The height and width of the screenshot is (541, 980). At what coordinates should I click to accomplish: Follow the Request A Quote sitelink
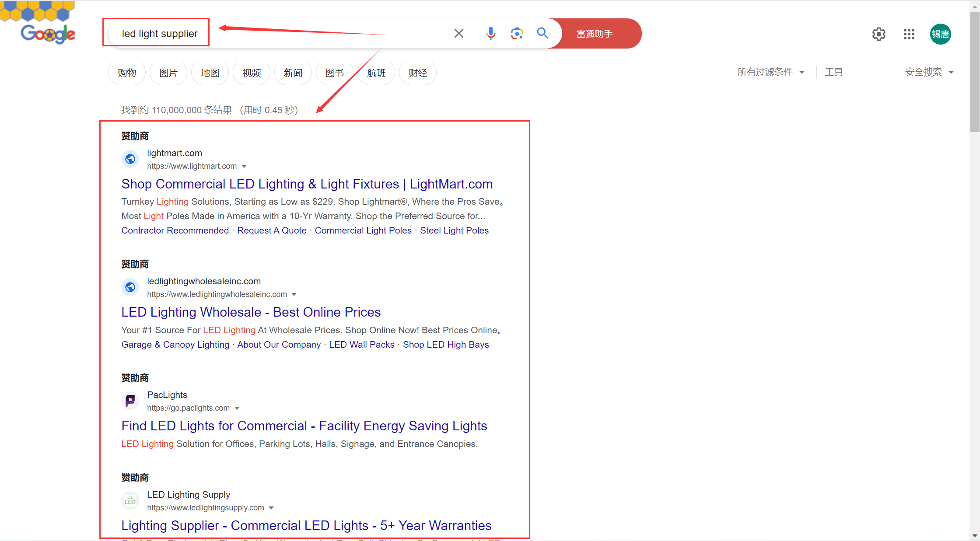click(x=272, y=230)
